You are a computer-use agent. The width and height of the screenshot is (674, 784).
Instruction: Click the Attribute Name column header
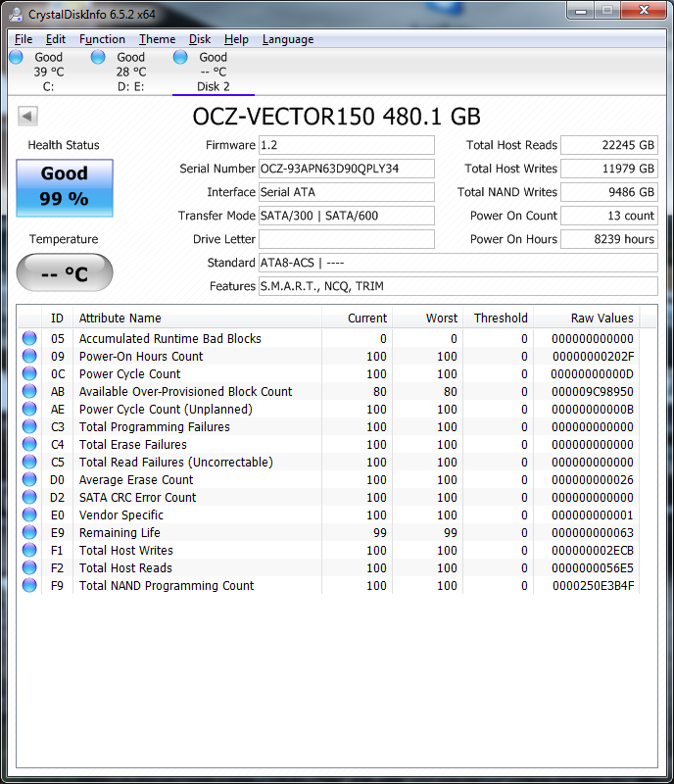[x=198, y=318]
